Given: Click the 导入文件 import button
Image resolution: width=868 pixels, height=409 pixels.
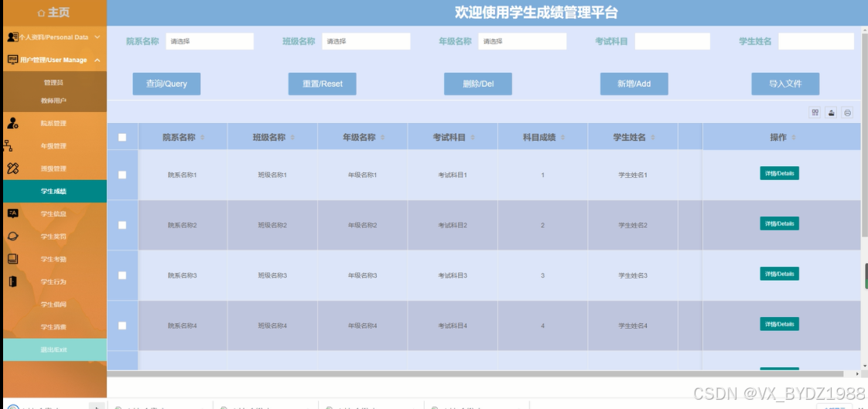Looking at the screenshot, I should [x=785, y=84].
